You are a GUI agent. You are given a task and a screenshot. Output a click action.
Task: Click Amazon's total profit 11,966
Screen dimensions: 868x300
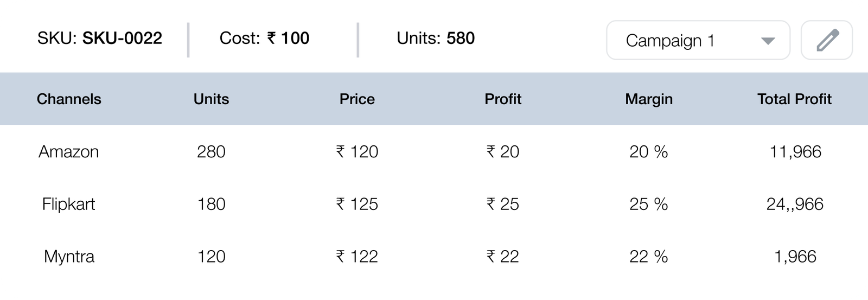point(795,151)
